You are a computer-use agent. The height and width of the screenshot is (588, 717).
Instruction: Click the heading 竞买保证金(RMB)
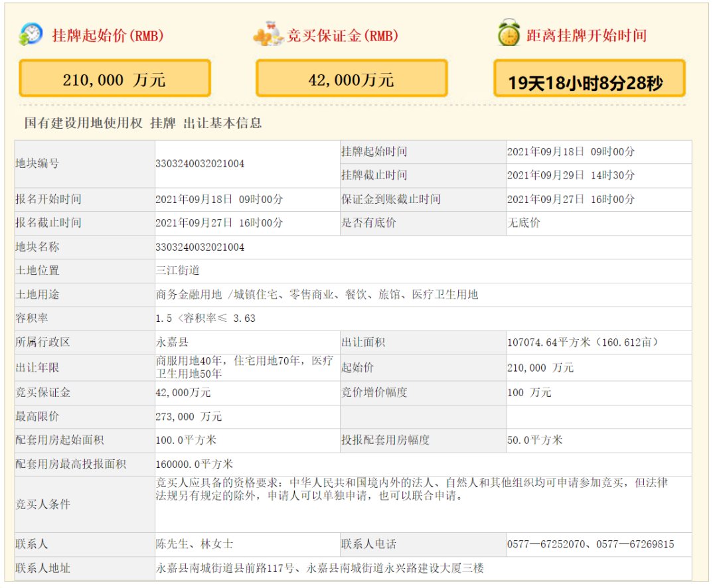pyautogui.click(x=343, y=36)
